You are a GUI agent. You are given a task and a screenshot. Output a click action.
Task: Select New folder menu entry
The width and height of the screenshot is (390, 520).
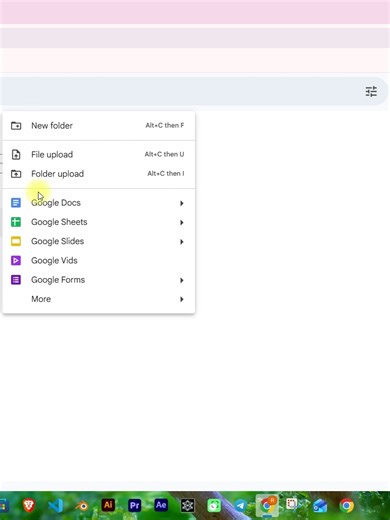pyautogui.click(x=99, y=126)
